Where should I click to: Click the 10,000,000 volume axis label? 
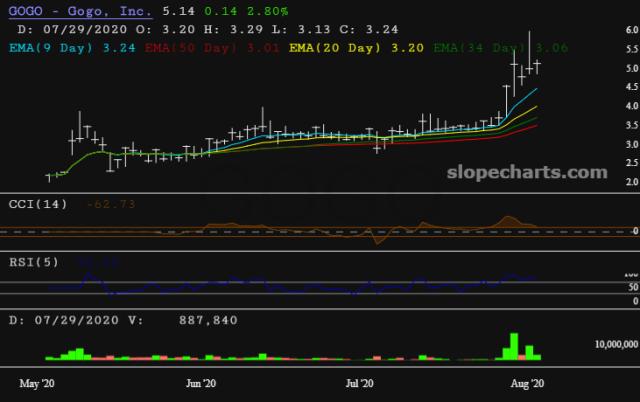click(616, 344)
